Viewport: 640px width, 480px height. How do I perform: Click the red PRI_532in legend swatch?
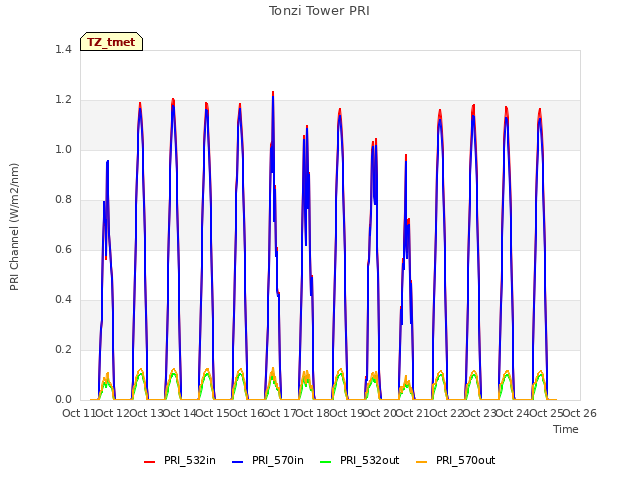(149, 462)
